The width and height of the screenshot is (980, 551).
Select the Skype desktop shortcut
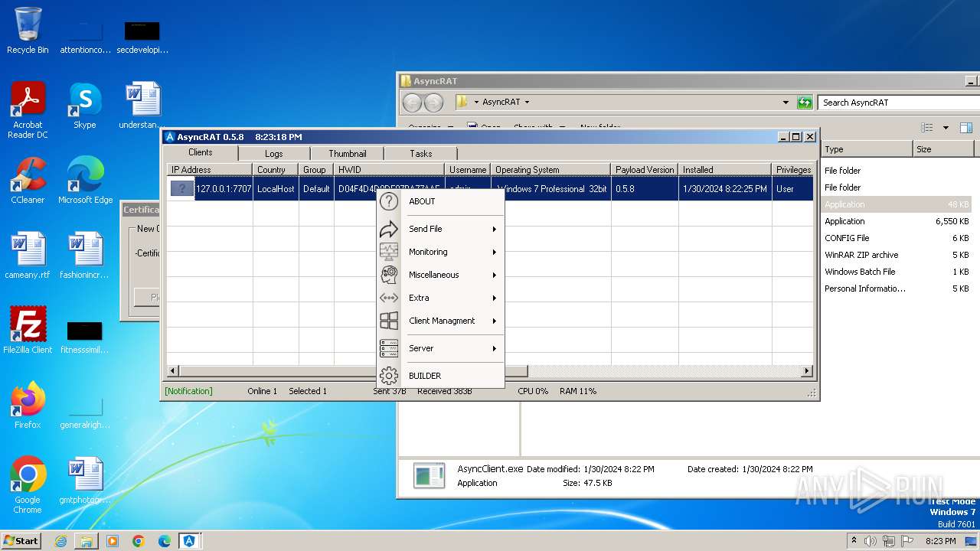(x=85, y=106)
